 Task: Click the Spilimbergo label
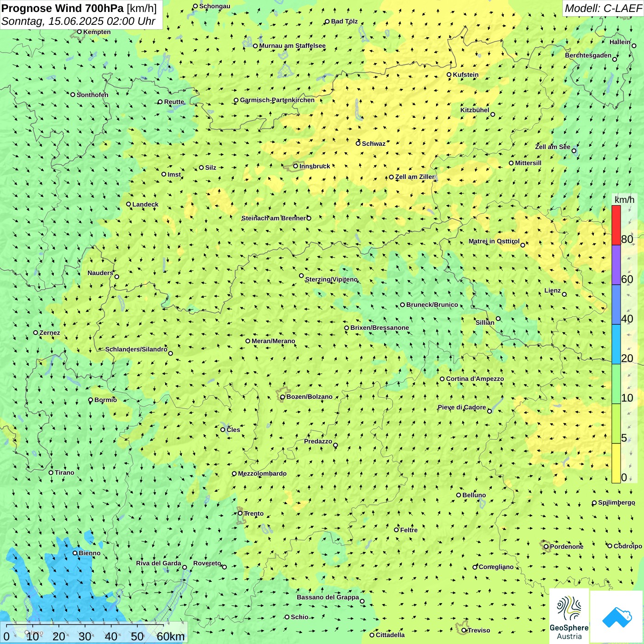click(x=616, y=502)
